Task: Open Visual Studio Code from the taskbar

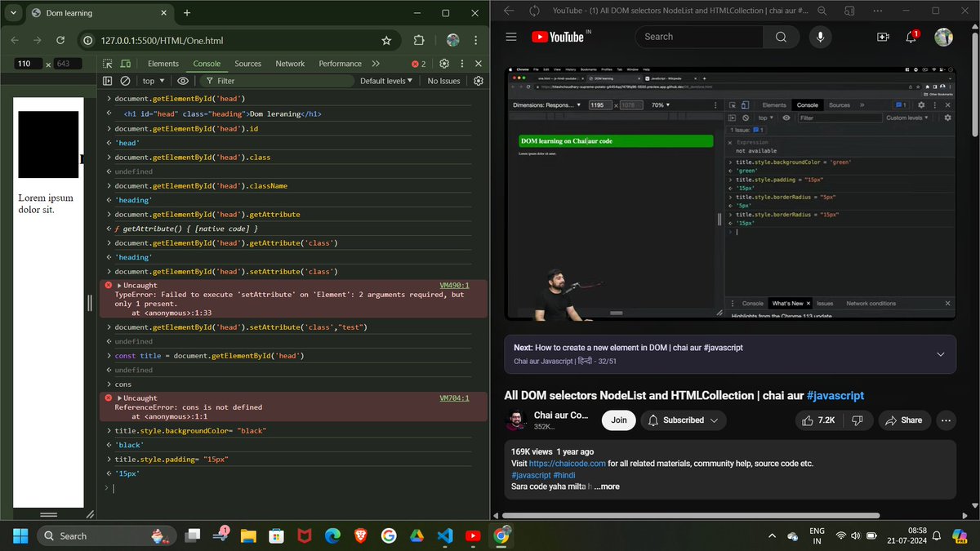Action: [445, 535]
